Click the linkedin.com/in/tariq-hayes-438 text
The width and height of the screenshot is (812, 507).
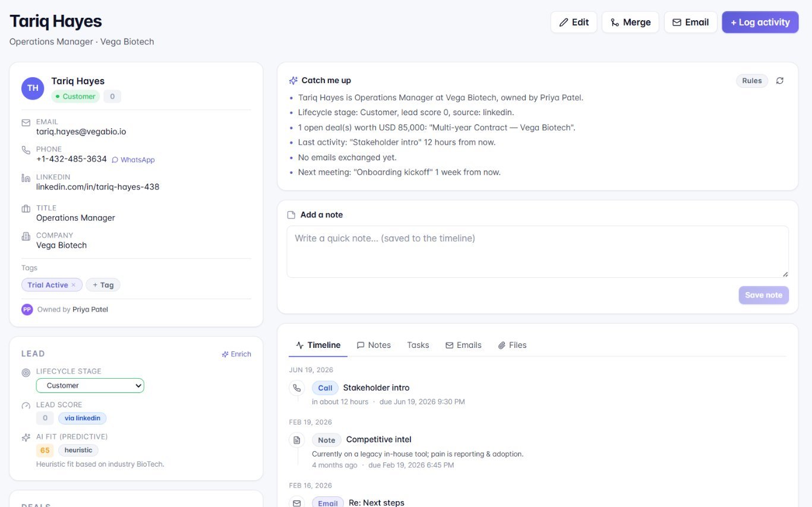[x=97, y=187]
